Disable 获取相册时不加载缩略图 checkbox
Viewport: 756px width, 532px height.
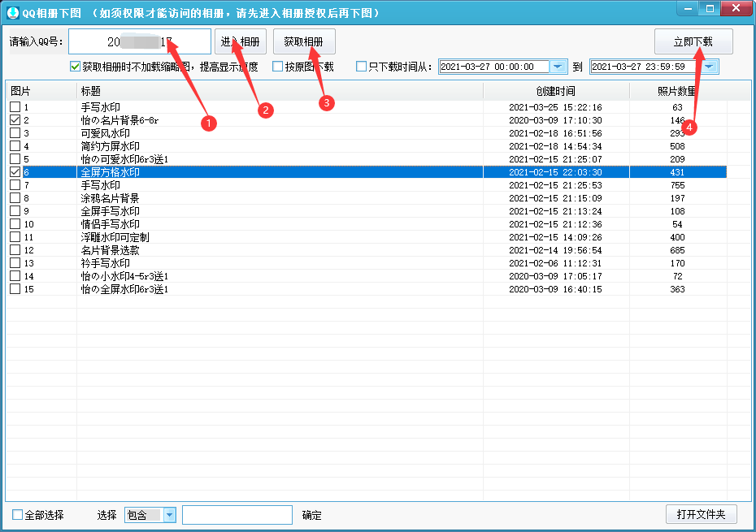pos(75,67)
